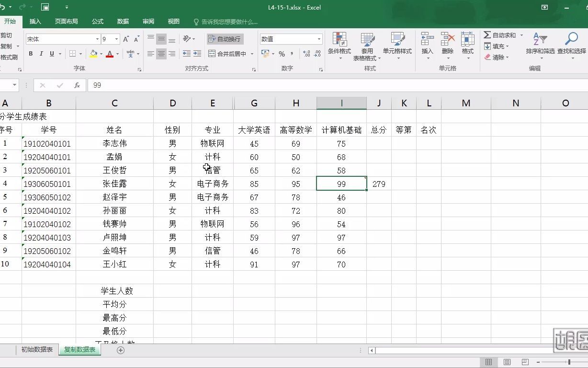This screenshot has width=588, height=368.
Task: Align text to the left
Action: click(x=151, y=54)
